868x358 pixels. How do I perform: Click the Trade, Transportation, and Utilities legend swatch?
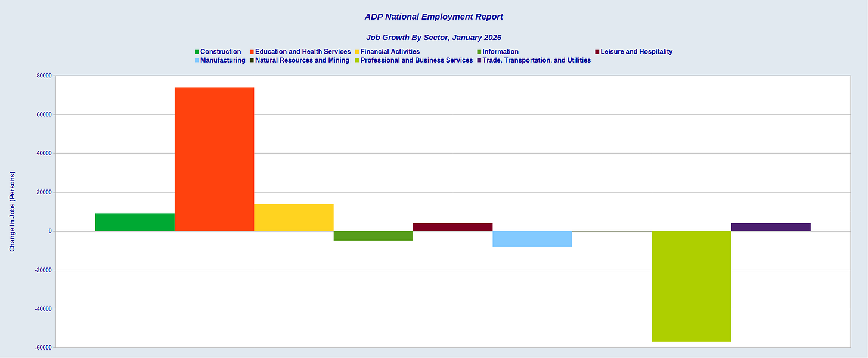pyautogui.click(x=479, y=60)
